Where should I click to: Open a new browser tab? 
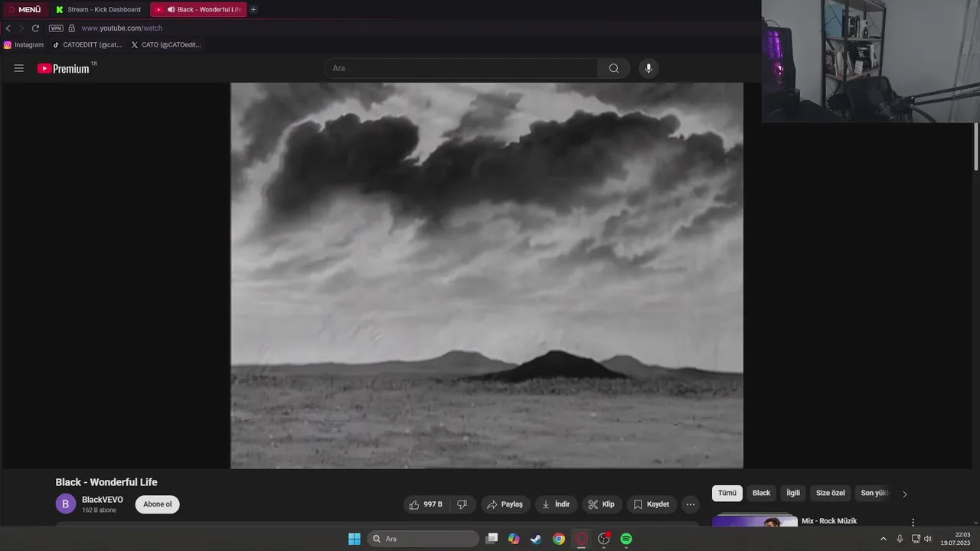pyautogui.click(x=253, y=9)
